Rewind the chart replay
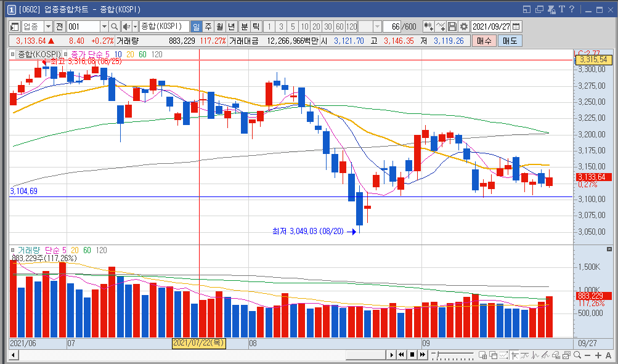 click(x=402, y=355)
